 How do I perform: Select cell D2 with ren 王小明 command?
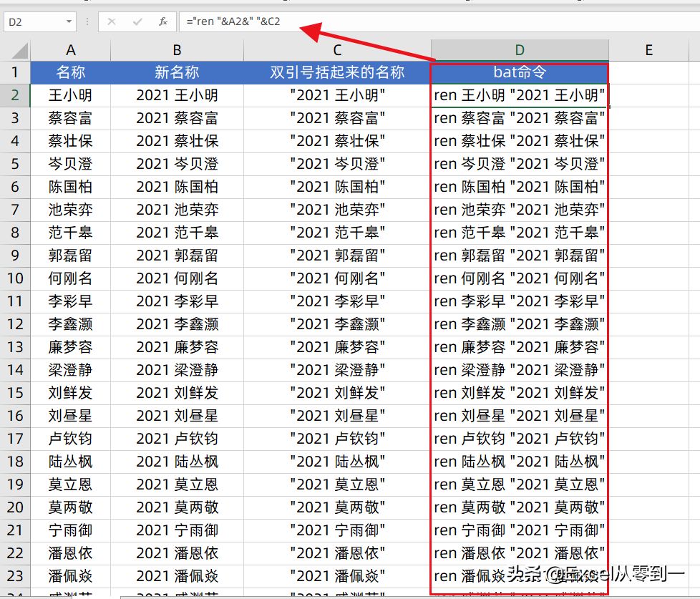click(x=520, y=95)
